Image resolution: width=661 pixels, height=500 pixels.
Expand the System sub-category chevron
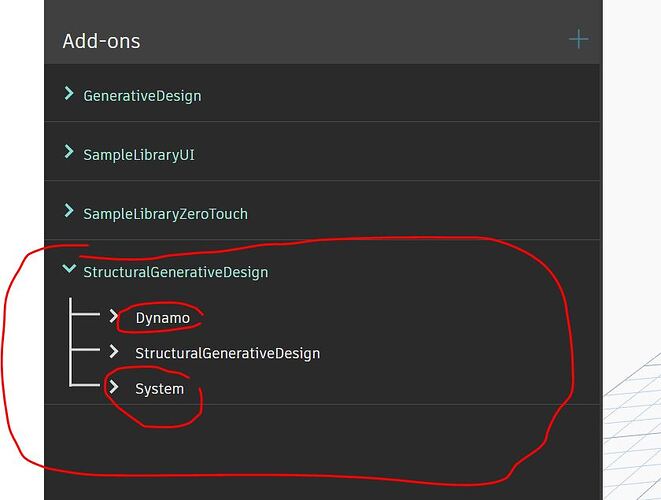click(x=113, y=387)
